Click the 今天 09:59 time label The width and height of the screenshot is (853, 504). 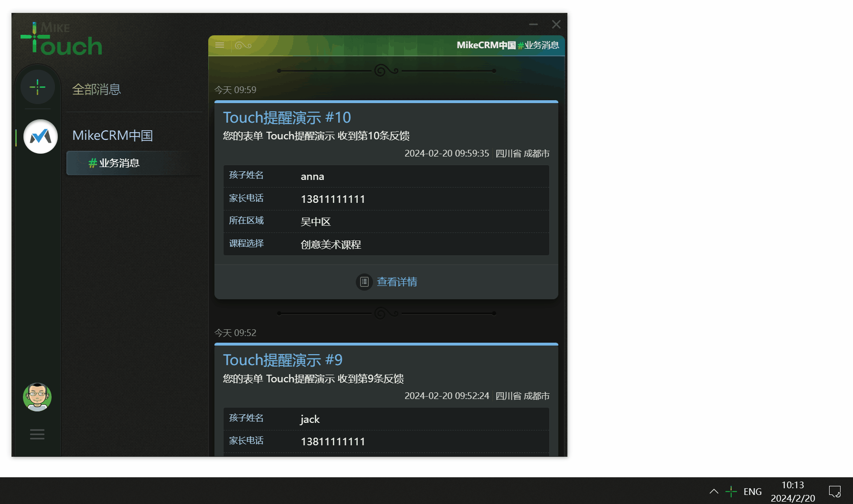pyautogui.click(x=235, y=90)
